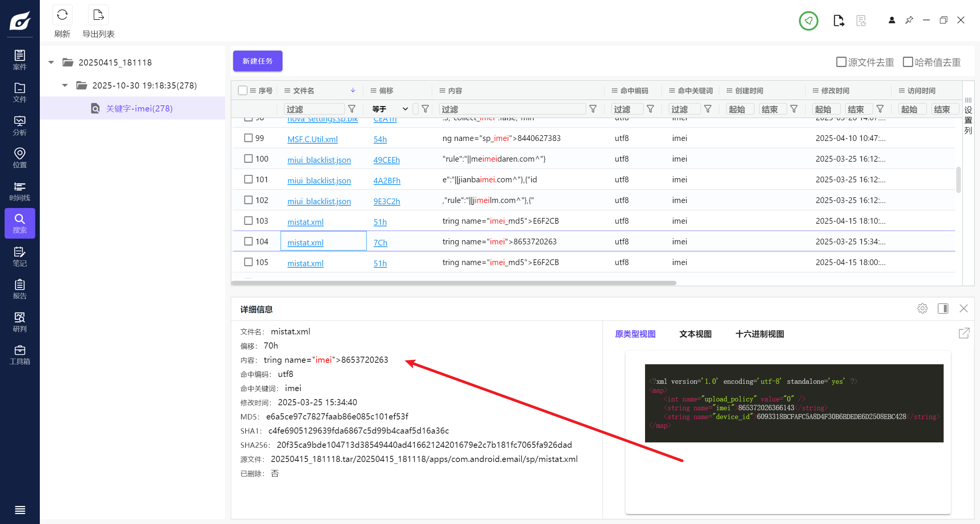Collapse the 20250415_181118 tree node
The height and width of the screenshot is (524, 980).
pyautogui.click(x=51, y=62)
